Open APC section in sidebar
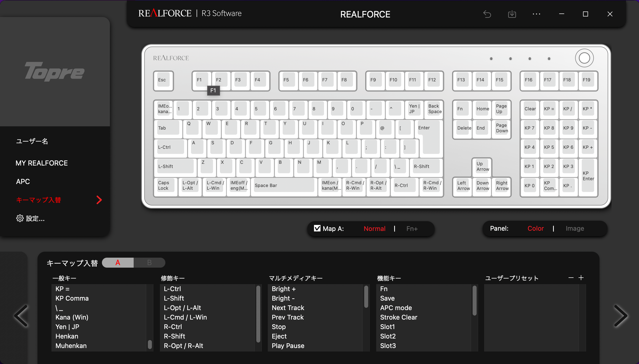 tap(23, 182)
